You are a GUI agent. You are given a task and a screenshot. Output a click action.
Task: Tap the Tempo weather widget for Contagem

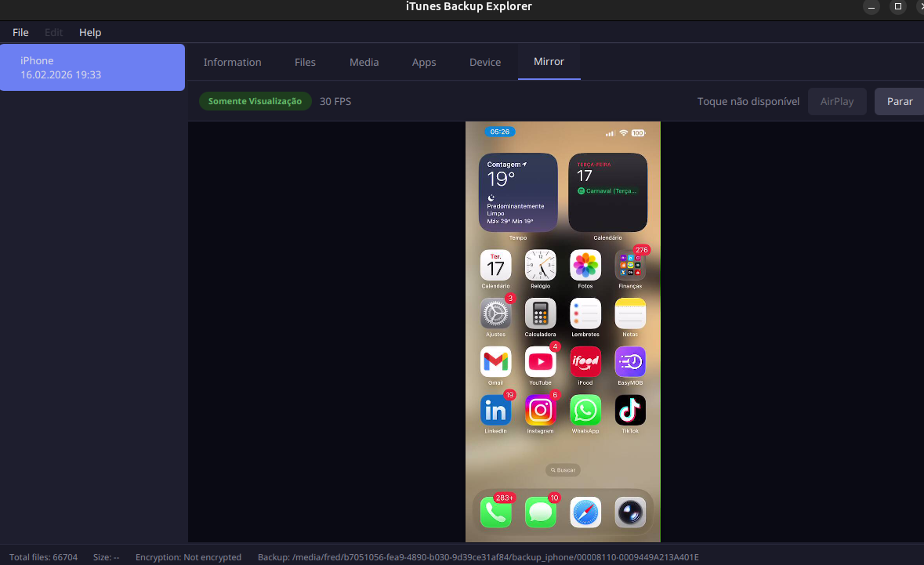tap(518, 192)
